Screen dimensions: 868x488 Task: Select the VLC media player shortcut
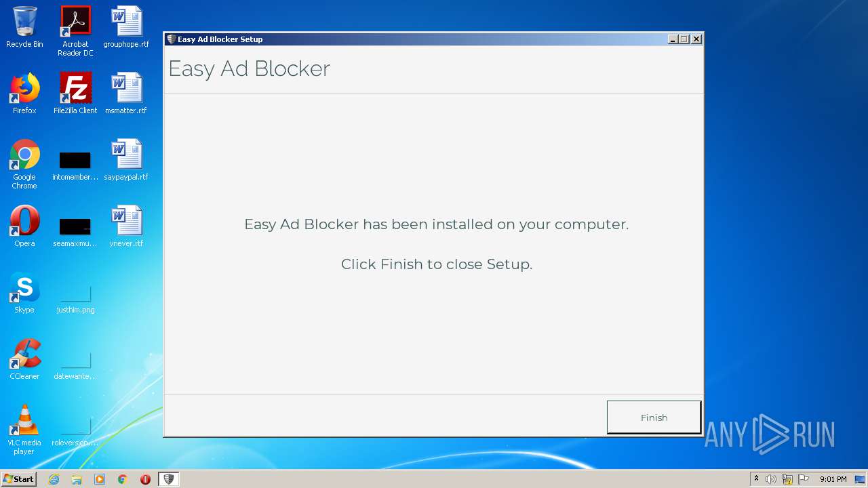[x=24, y=430]
